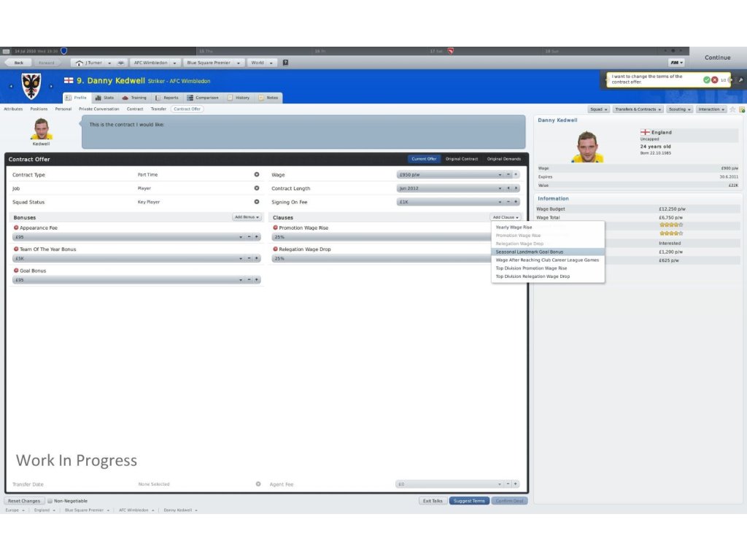The height and width of the screenshot is (560, 747).
Task: Lock the Contract Type setting
Action: point(257,175)
